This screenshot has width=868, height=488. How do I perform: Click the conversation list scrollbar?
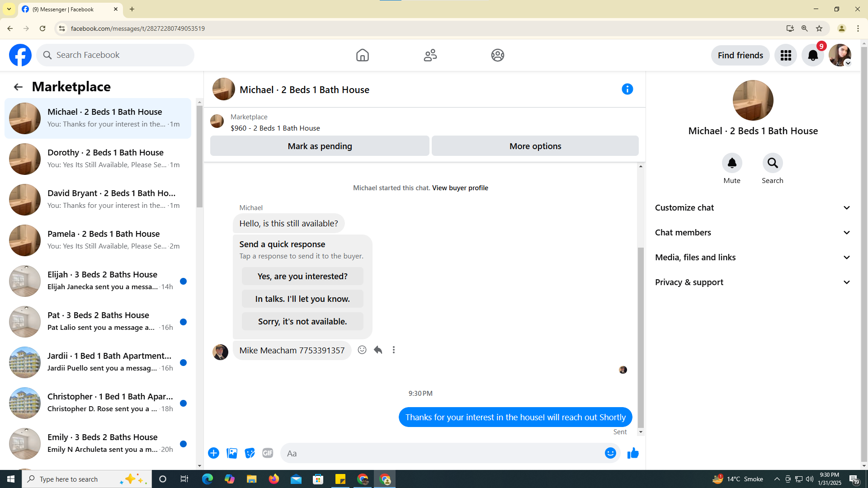coord(199,156)
